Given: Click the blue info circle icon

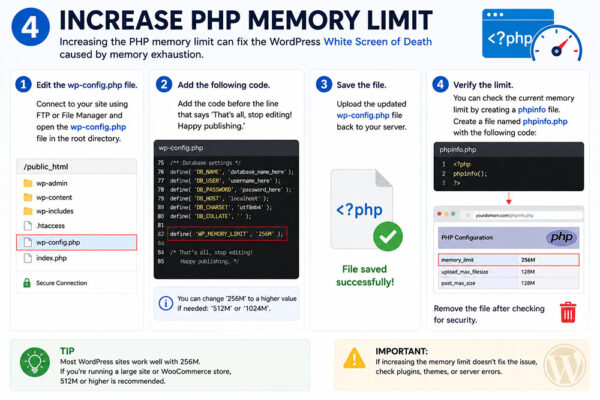Looking at the screenshot, I should tap(166, 304).
